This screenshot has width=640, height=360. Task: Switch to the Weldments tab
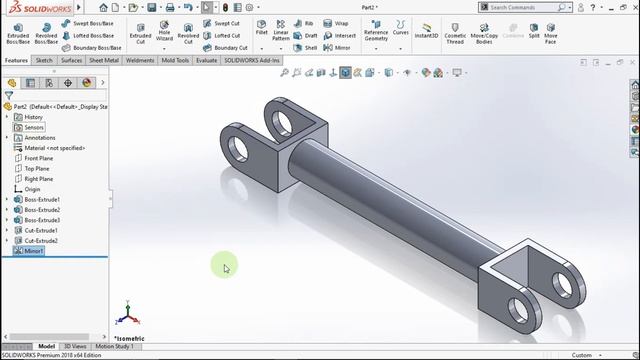[140, 60]
